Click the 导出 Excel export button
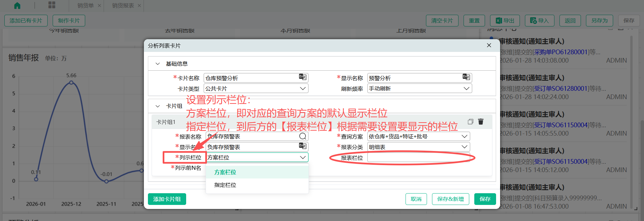This screenshot has width=644, height=221. 505,21
